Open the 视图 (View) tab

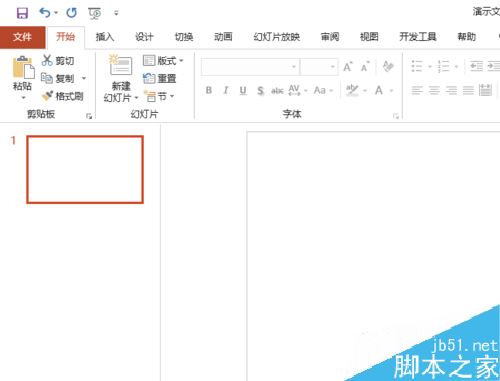(369, 37)
